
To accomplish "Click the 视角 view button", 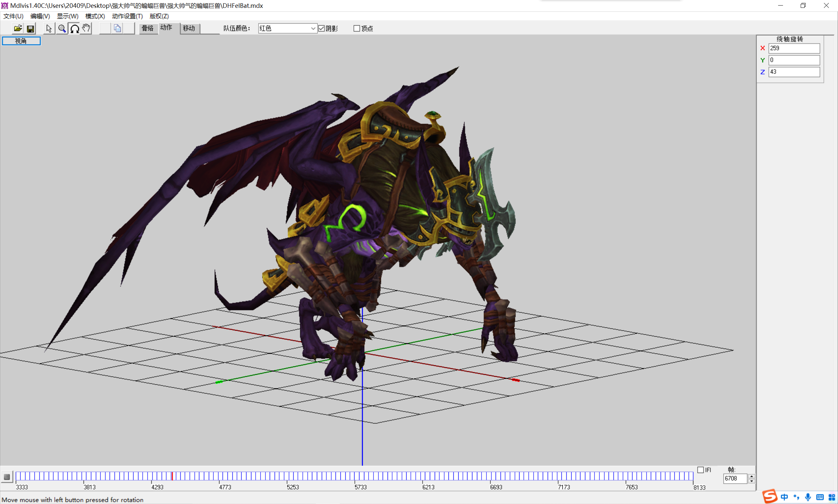I will tap(21, 41).
